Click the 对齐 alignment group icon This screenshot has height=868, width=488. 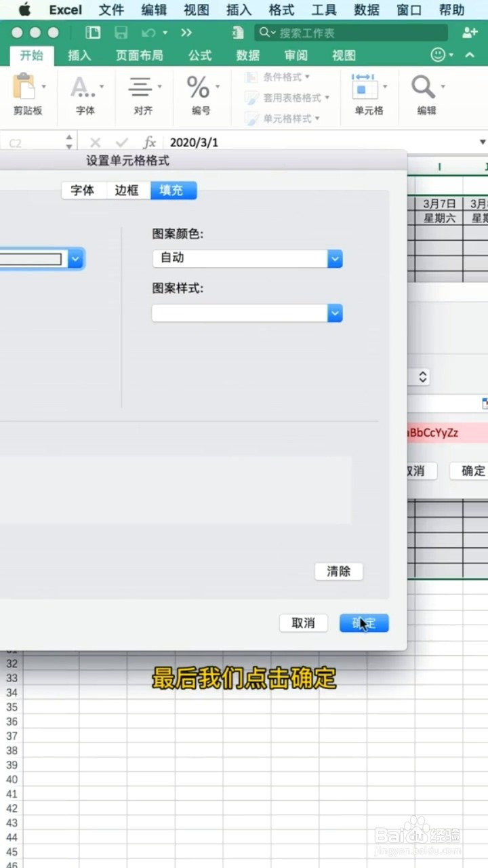(140, 87)
